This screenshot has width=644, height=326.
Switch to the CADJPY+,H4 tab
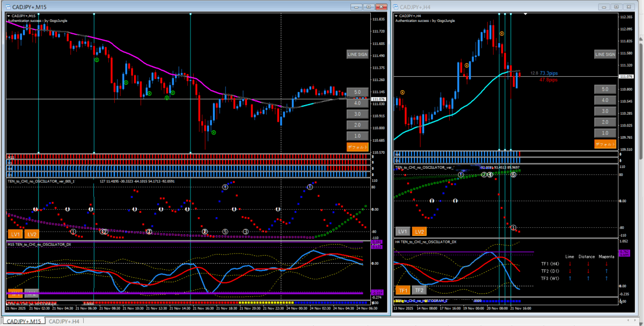(x=63, y=321)
